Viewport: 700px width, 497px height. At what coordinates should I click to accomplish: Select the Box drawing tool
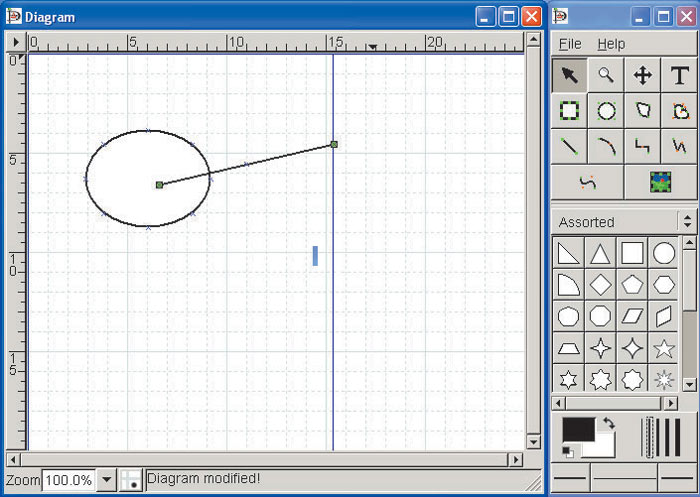click(569, 110)
